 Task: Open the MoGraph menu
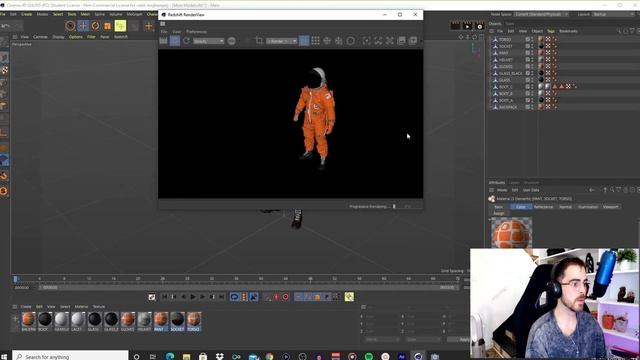(x=134, y=14)
